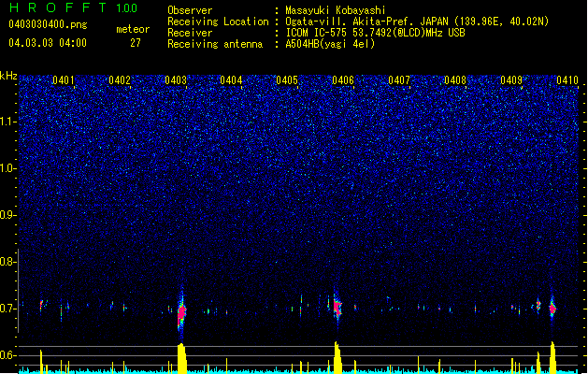Click the tall yellow power peak under 0406
This screenshot has height=374, width=588.
tap(337, 357)
